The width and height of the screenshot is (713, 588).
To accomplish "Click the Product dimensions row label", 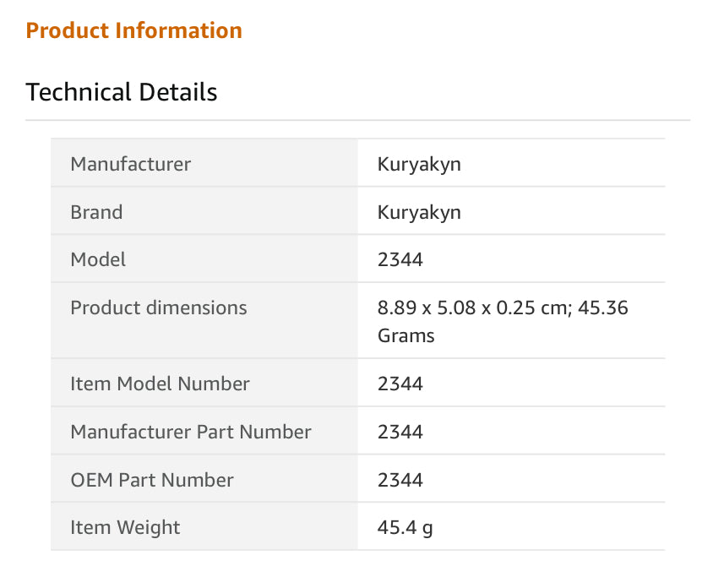I will 159,308.
